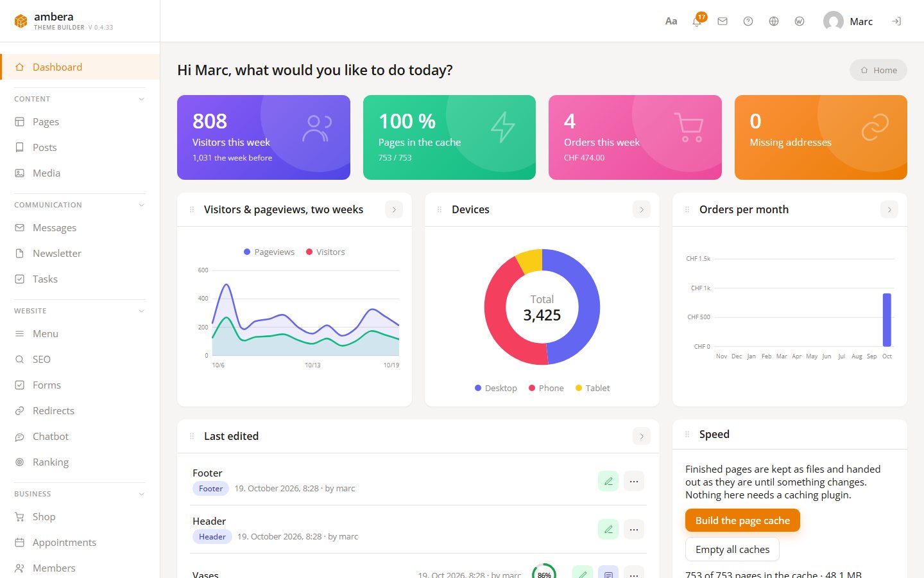Open Newsletter in the sidebar

click(x=80, y=253)
